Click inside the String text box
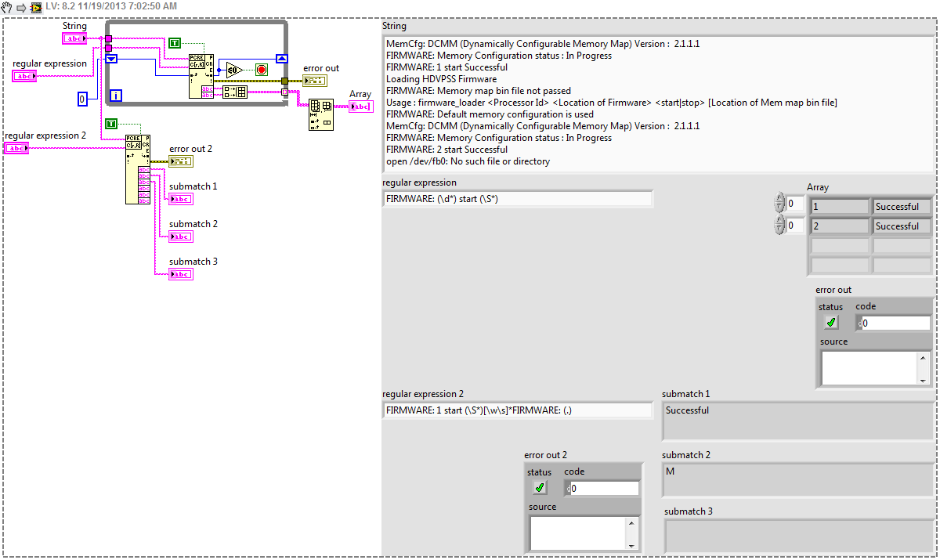940x560 pixels. [x=658, y=103]
